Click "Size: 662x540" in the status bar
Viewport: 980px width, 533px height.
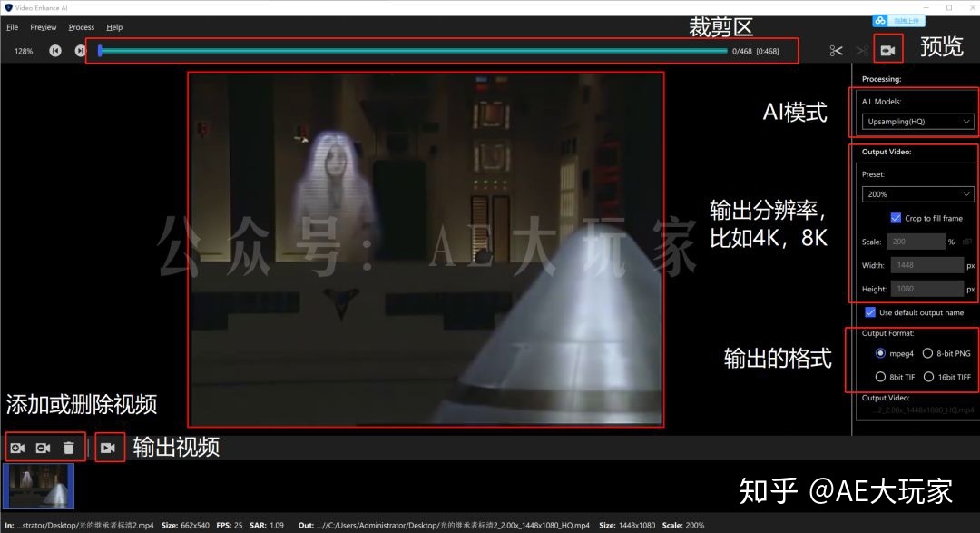pyautogui.click(x=185, y=526)
